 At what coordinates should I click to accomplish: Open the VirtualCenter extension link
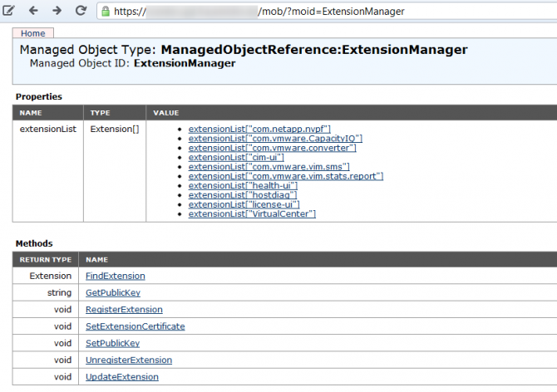click(x=252, y=214)
